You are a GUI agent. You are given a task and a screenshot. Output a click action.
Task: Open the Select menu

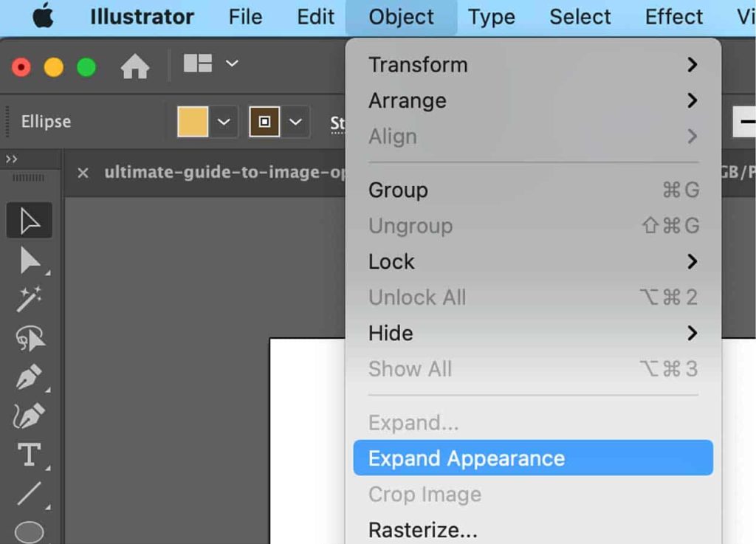[x=580, y=17]
